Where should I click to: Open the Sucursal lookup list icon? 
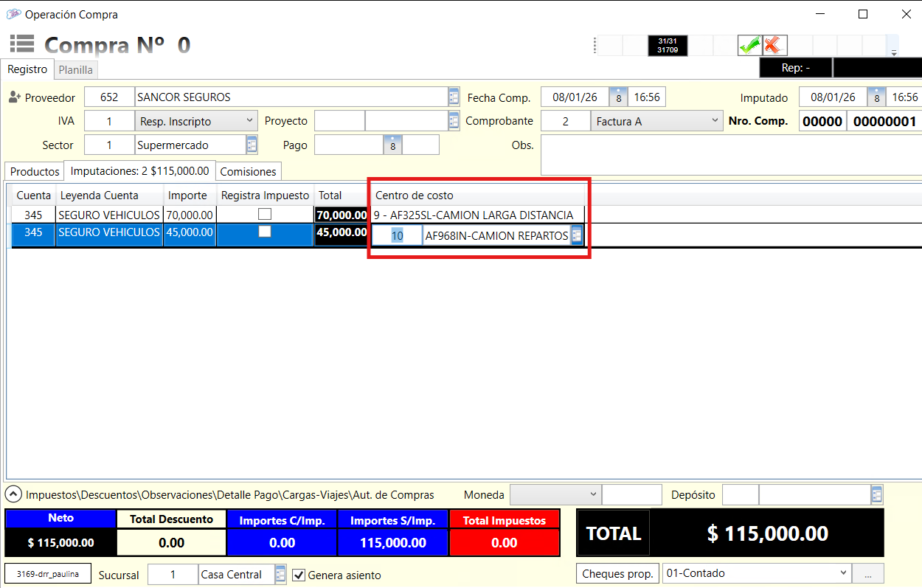click(x=280, y=575)
